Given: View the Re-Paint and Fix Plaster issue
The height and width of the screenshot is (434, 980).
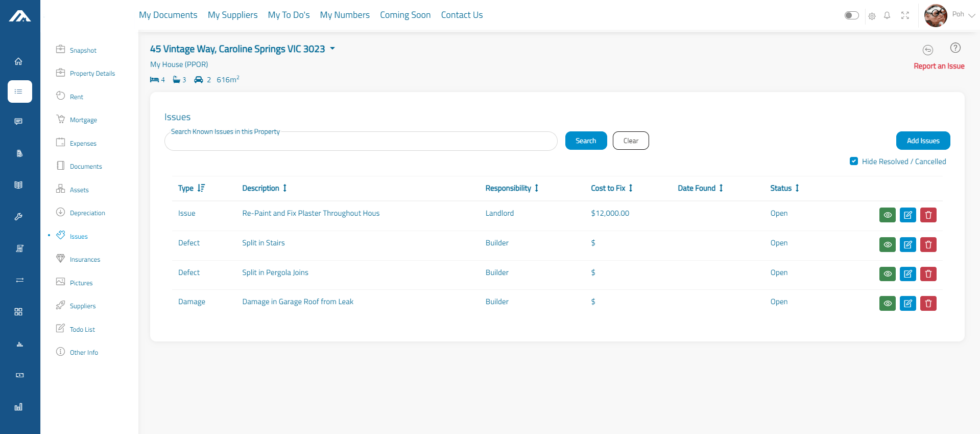Looking at the screenshot, I should click(887, 215).
